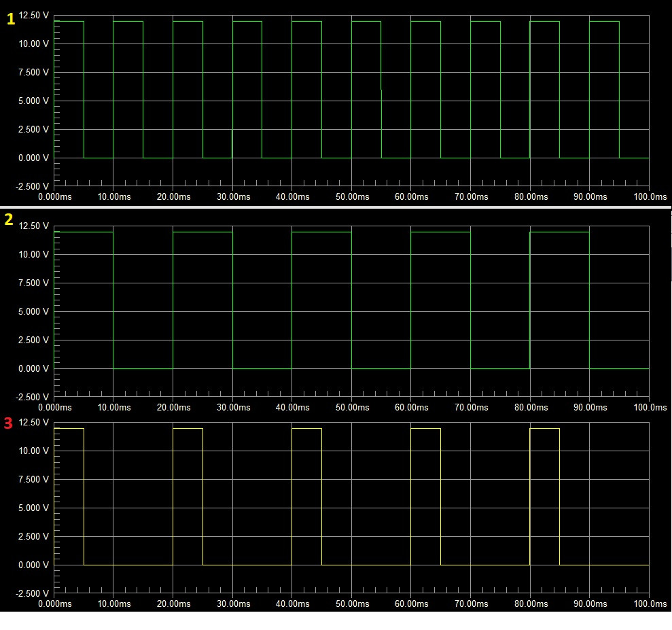The height and width of the screenshot is (630, 672).
Task: Click the 100.0ms time label in the top graph
Action: pos(650,196)
